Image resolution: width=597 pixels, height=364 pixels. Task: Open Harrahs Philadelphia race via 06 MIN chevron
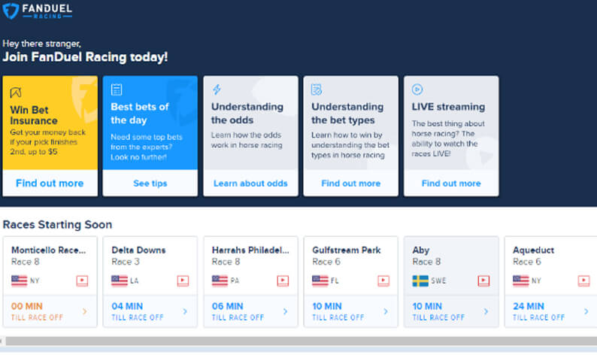pos(286,311)
